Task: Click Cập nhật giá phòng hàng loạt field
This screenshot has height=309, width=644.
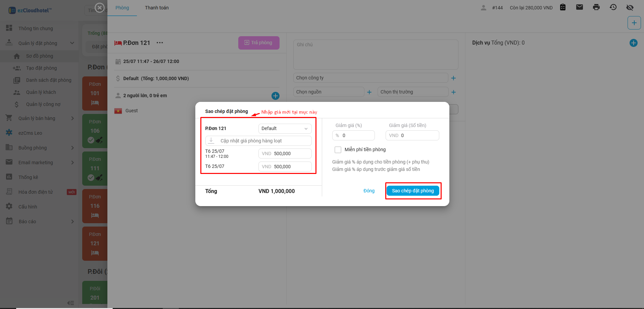Action: point(258,141)
